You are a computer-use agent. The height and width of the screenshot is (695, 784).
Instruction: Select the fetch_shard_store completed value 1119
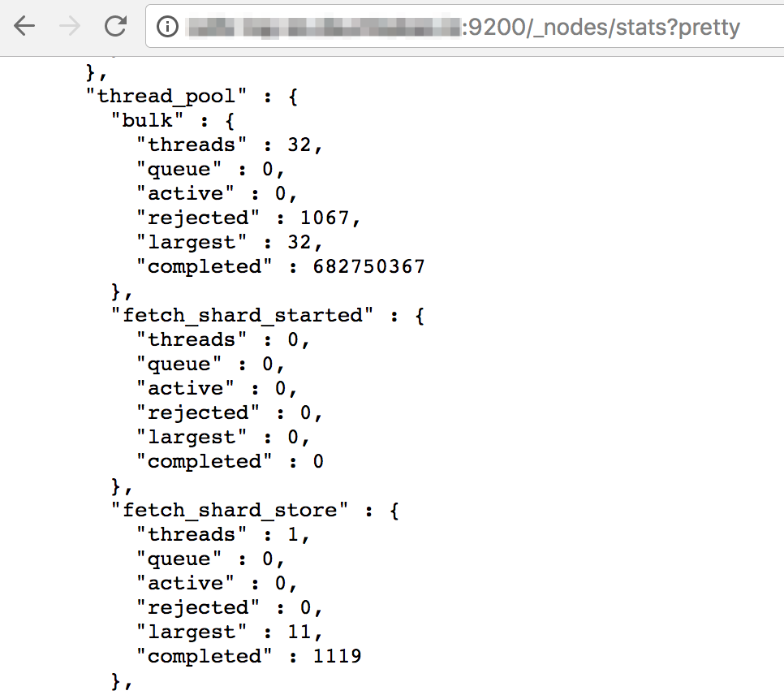[337, 656]
